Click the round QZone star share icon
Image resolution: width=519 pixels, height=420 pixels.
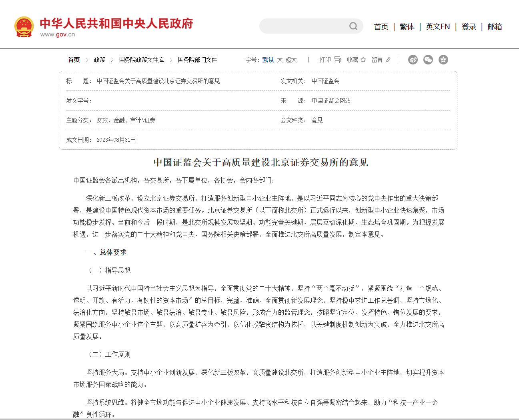point(443,60)
